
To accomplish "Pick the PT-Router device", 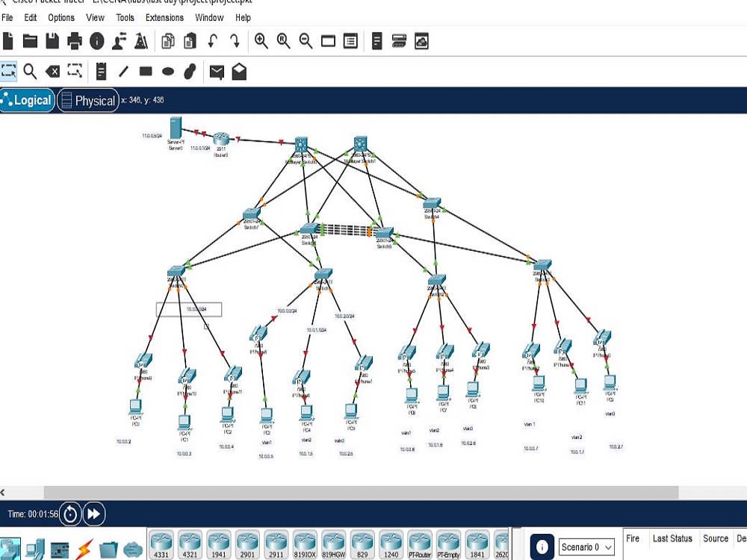I will [420, 545].
